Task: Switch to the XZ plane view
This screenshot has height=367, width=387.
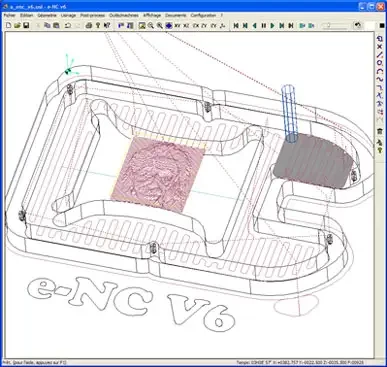Action: point(186,25)
